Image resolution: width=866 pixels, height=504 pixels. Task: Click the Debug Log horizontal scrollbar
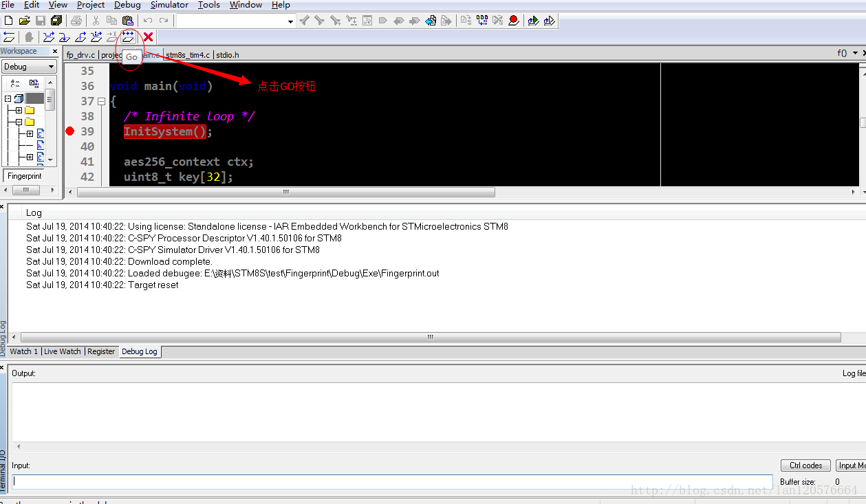431,338
